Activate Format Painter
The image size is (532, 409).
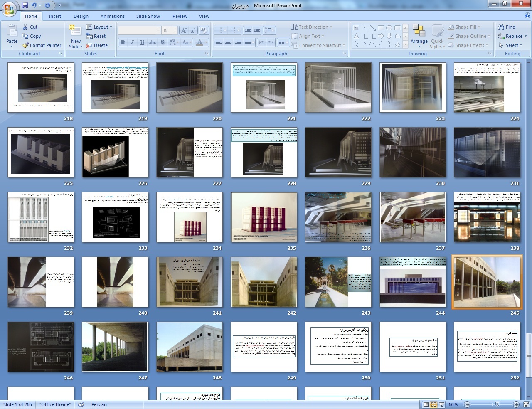[42, 45]
